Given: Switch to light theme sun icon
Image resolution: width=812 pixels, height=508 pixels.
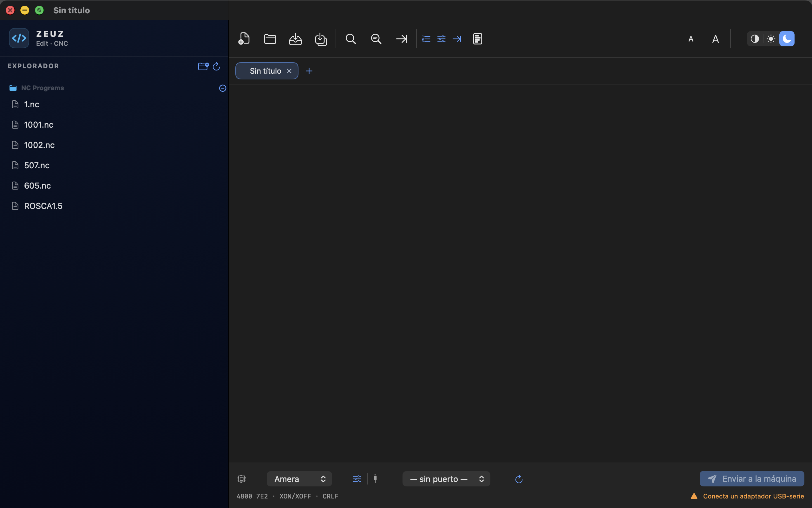Looking at the screenshot, I should pos(771,39).
